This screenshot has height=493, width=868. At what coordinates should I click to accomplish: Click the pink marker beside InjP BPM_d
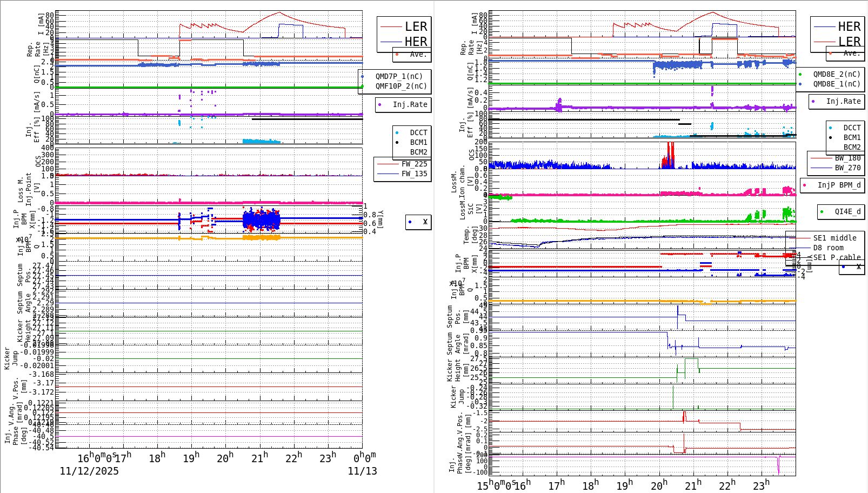point(805,185)
